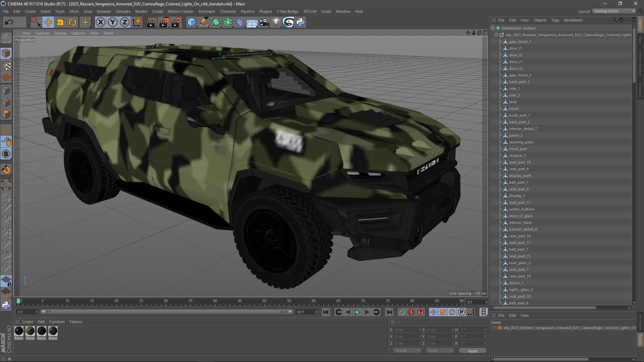
Task: Toggle Rotation keyframe recording
Action: [452, 312]
